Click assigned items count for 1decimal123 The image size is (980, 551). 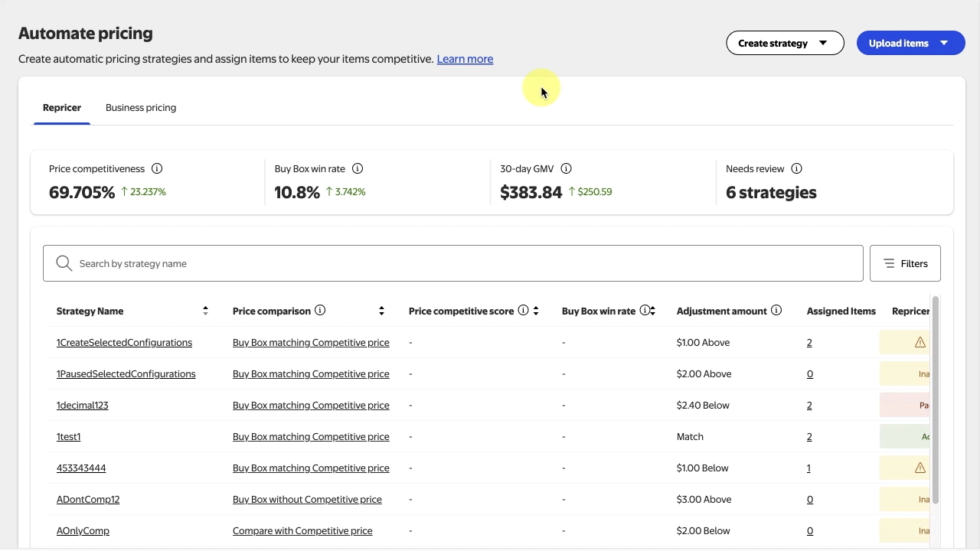tap(809, 405)
